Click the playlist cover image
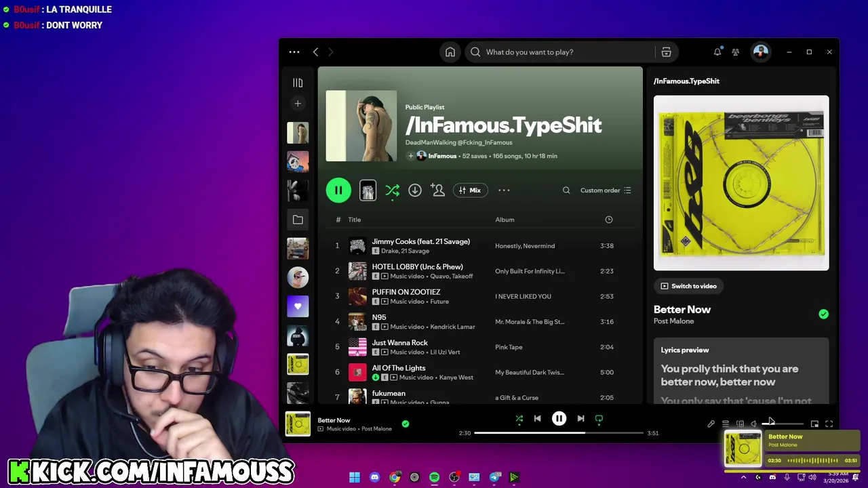Screen dimensions: 868x488 361,126
